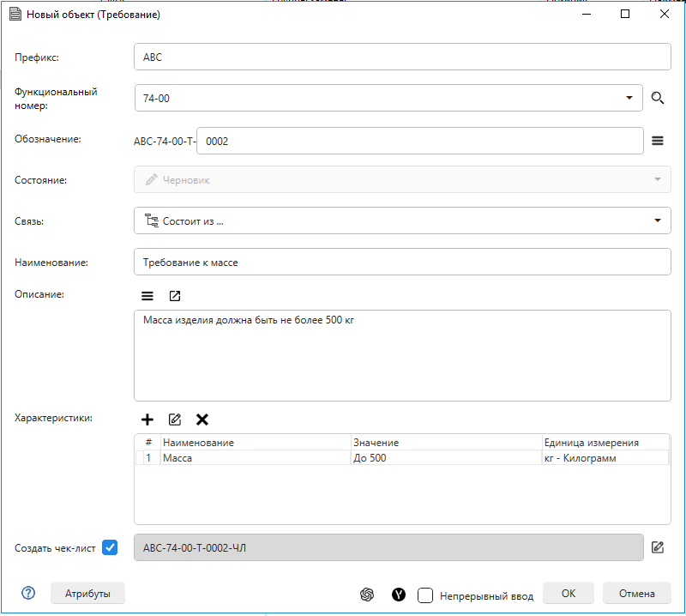Image resolution: width=686 pixels, height=616 pixels.
Task: Delete the selected characteristic with X icon
Action: coord(202,420)
